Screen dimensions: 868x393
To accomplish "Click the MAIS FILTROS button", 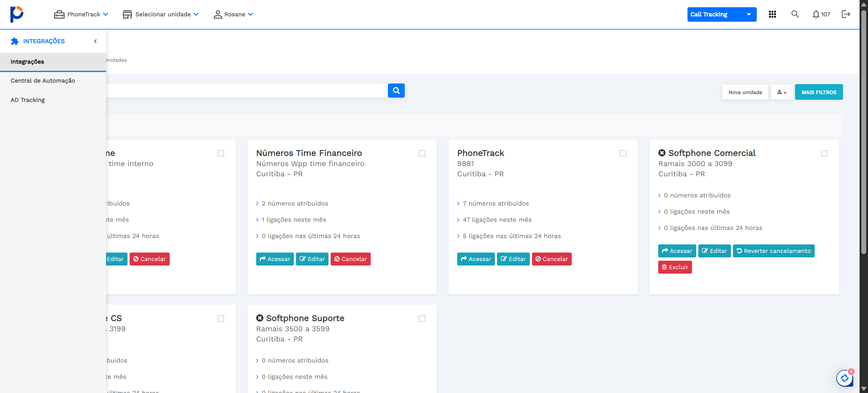I will coord(819,92).
